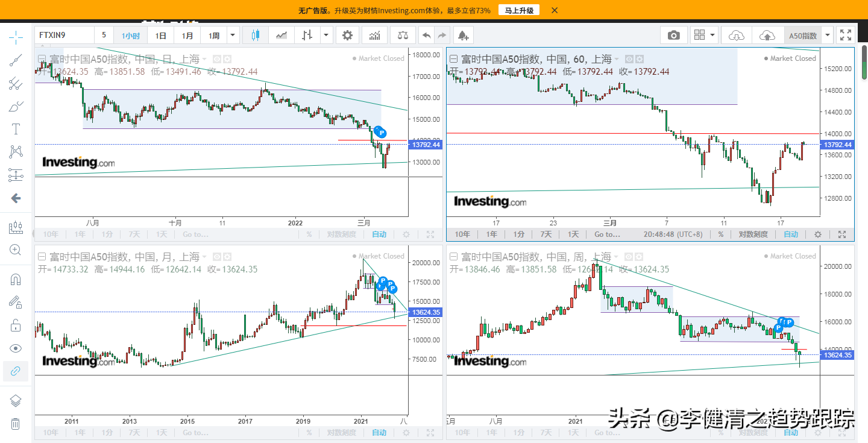Image resolution: width=868 pixels, height=443 pixels.
Task: Take a chart snapshot with camera icon
Action: (673, 36)
